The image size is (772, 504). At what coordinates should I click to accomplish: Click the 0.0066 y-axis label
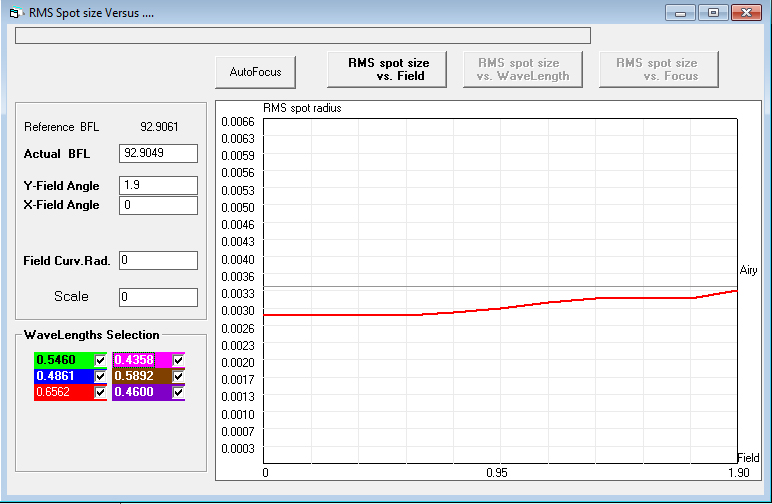238,122
